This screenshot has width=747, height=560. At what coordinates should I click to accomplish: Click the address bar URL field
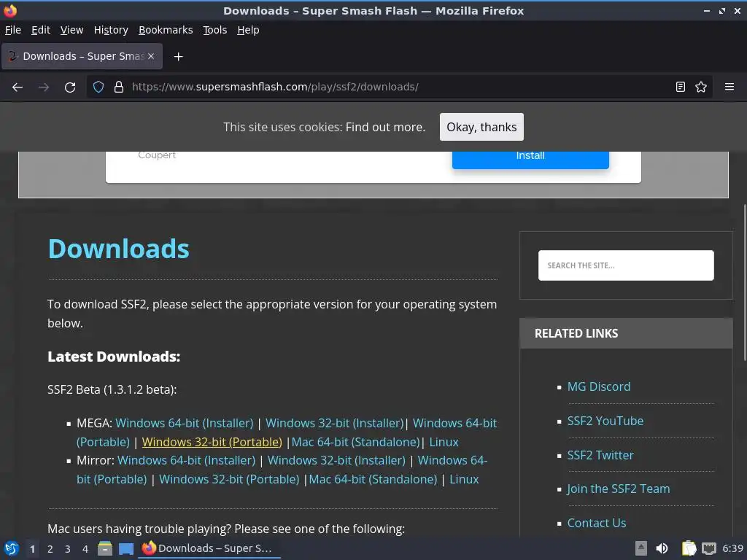click(399, 87)
